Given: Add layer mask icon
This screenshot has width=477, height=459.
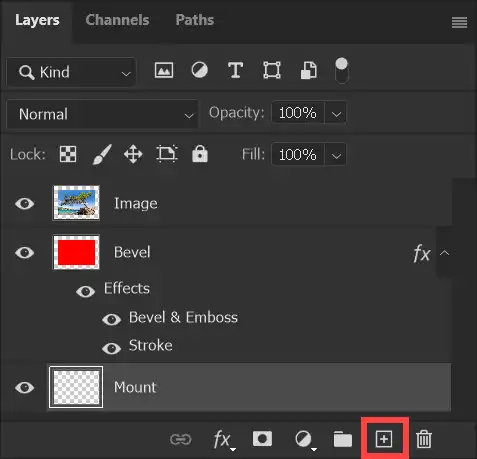Looking at the screenshot, I should point(262,439).
